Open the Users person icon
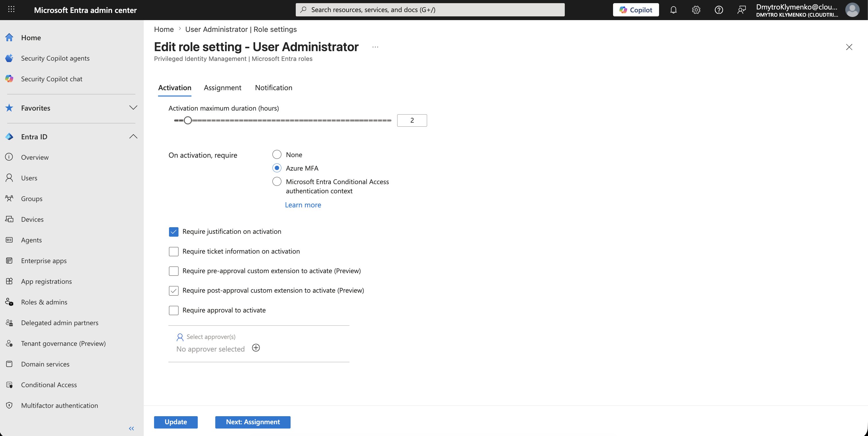The image size is (868, 436). point(9,178)
